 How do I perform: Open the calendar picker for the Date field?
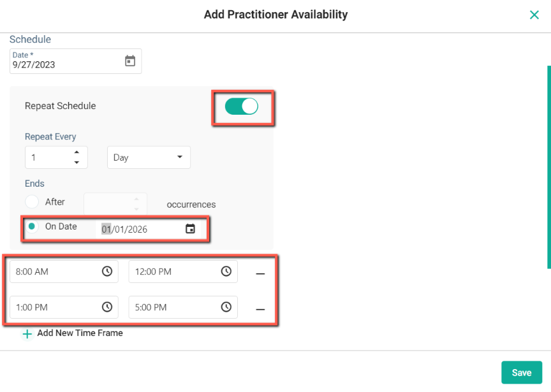pos(130,60)
